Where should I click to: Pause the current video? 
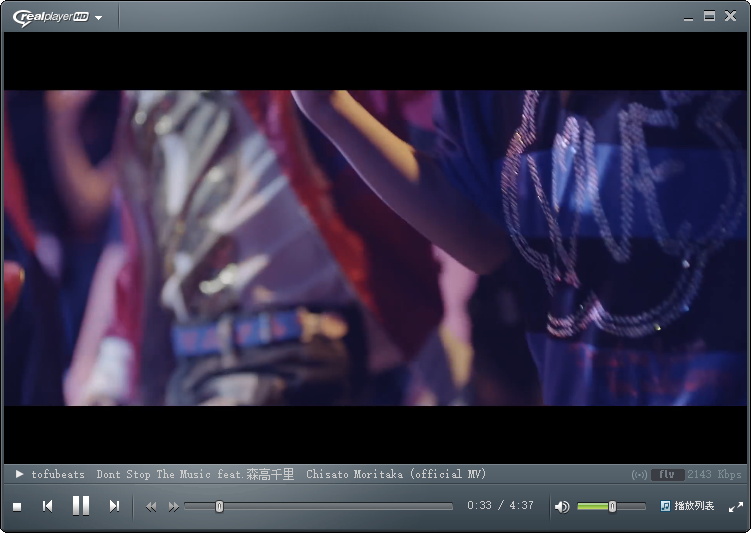(x=80, y=506)
